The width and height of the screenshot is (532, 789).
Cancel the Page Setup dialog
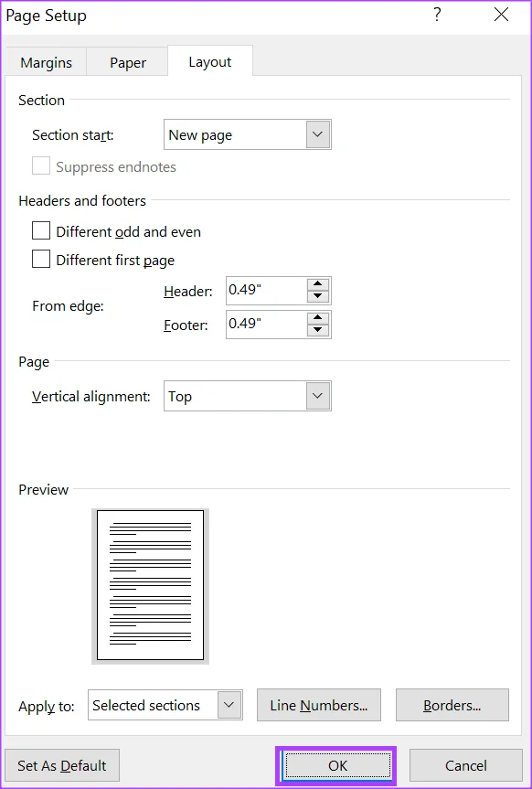coord(465,765)
